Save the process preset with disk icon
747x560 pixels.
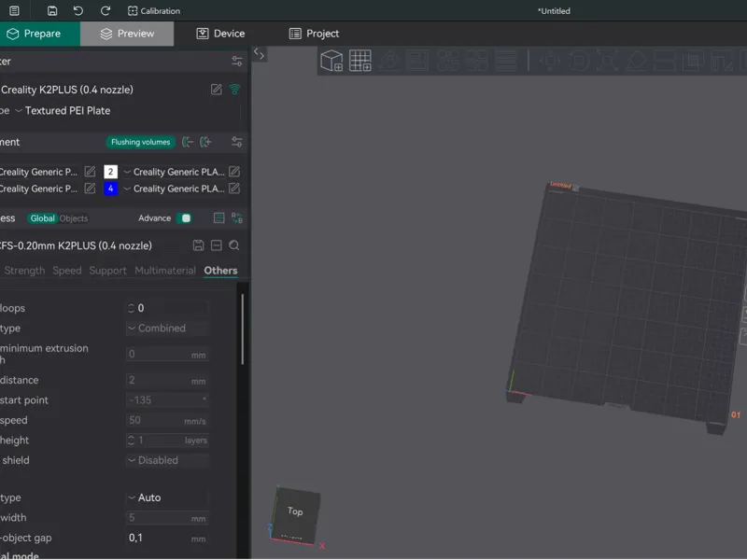point(199,245)
